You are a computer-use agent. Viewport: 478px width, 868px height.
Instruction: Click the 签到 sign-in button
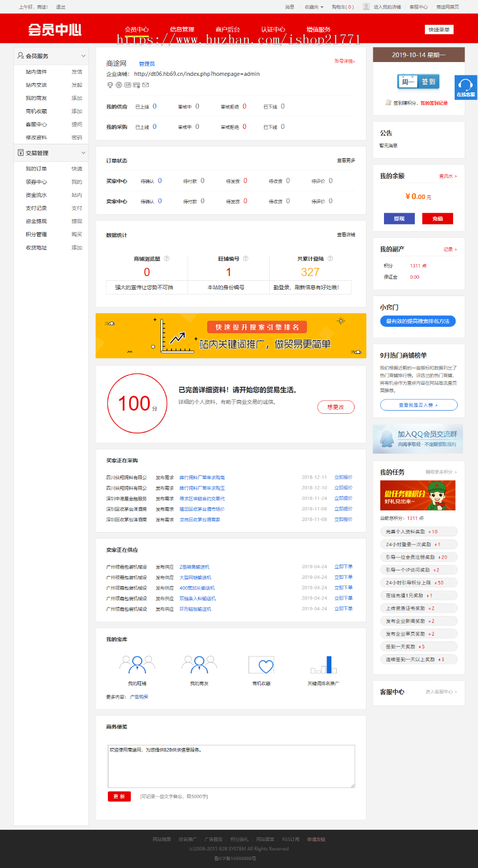click(429, 82)
